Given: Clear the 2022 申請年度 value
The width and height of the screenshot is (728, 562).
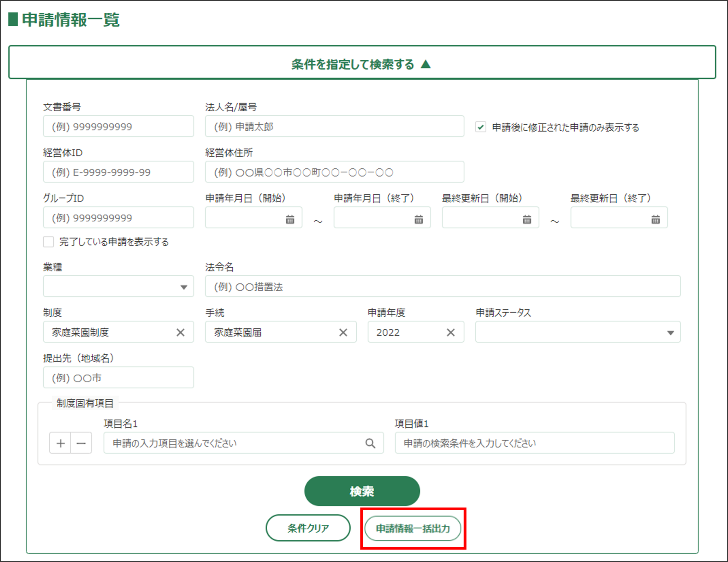Looking at the screenshot, I should coord(451,332).
